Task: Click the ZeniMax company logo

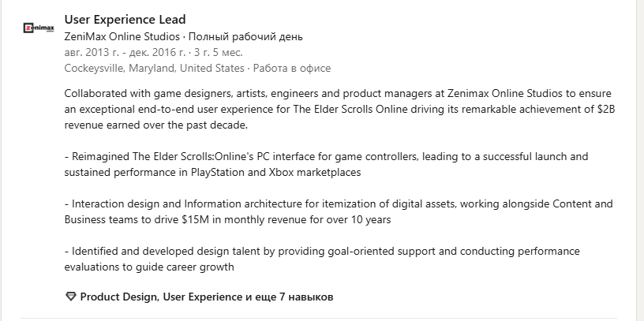Action: 39,28
